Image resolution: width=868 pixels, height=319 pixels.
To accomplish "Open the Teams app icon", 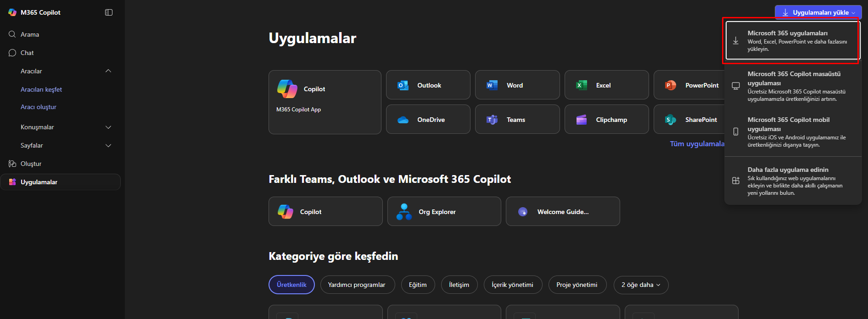I will (492, 120).
